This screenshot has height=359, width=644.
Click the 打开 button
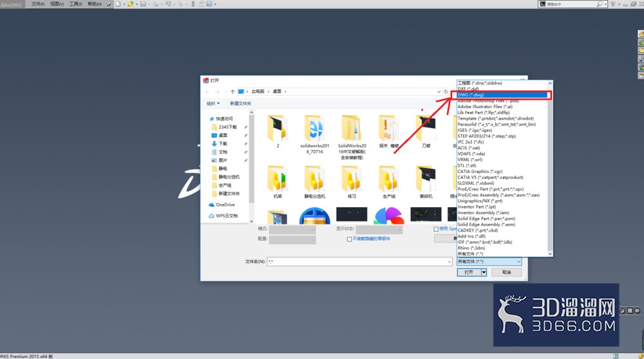(469, 272)
